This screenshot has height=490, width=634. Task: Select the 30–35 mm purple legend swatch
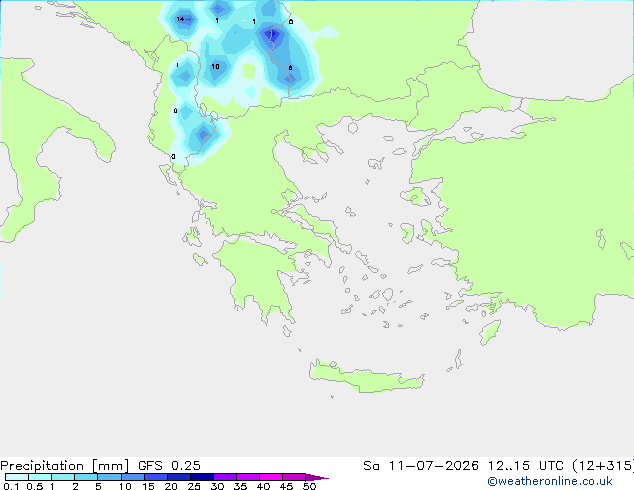(225, 477)
